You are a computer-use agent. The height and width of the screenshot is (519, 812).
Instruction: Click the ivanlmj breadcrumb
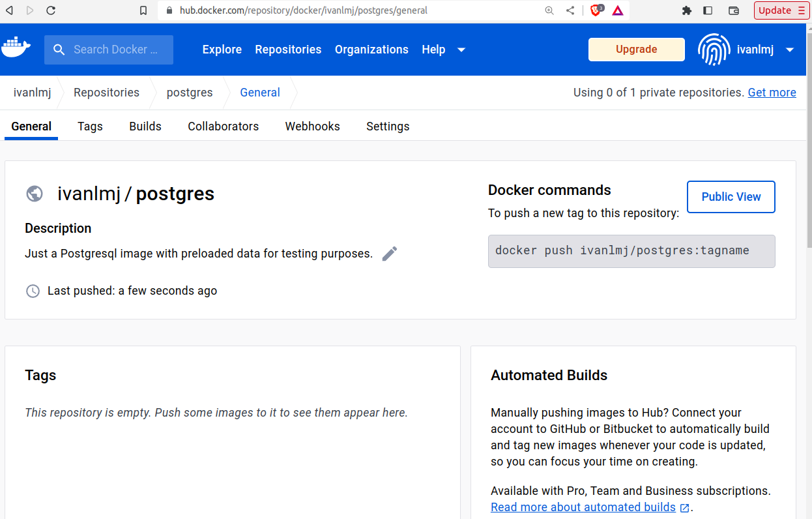32,93
